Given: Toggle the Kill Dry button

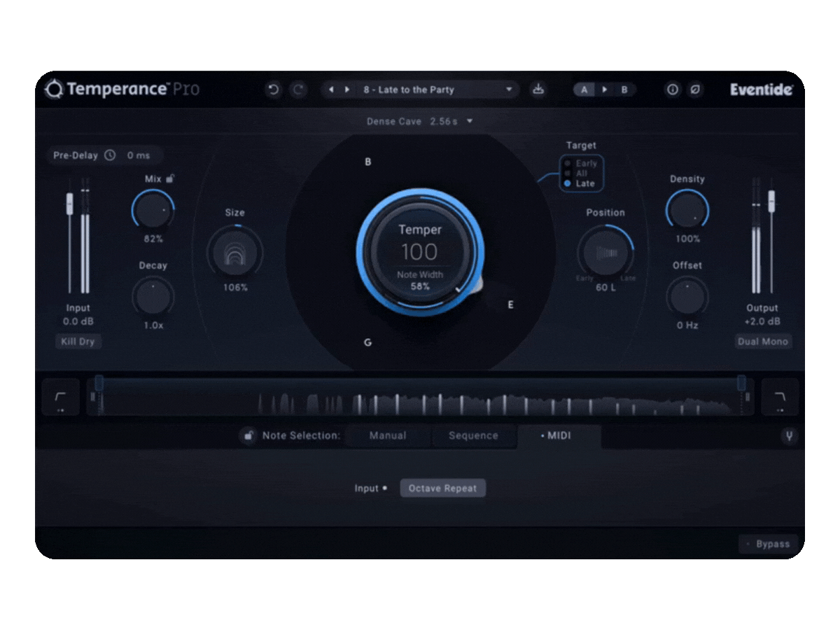Looking at the screenshot, I should click(x=78, y=342).
